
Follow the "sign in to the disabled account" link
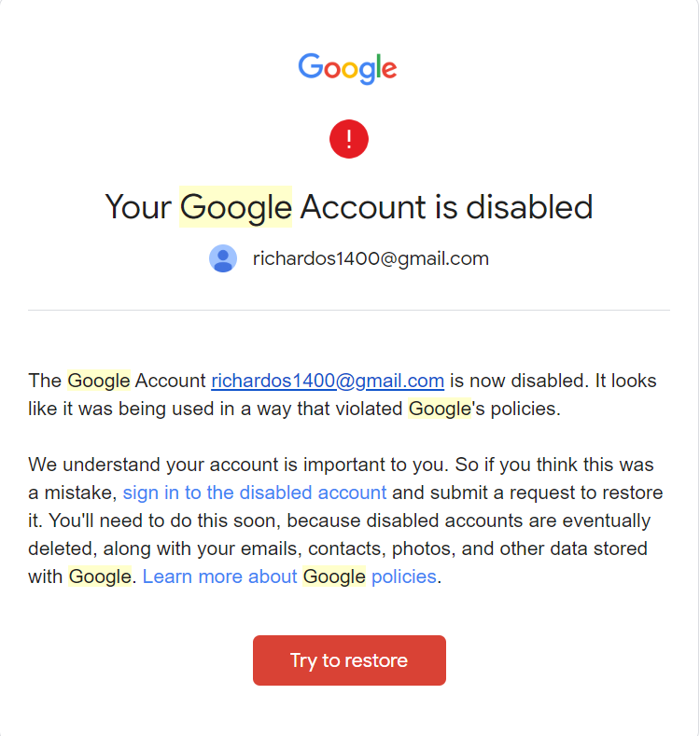pyautogui.click(x=255, y=493)
